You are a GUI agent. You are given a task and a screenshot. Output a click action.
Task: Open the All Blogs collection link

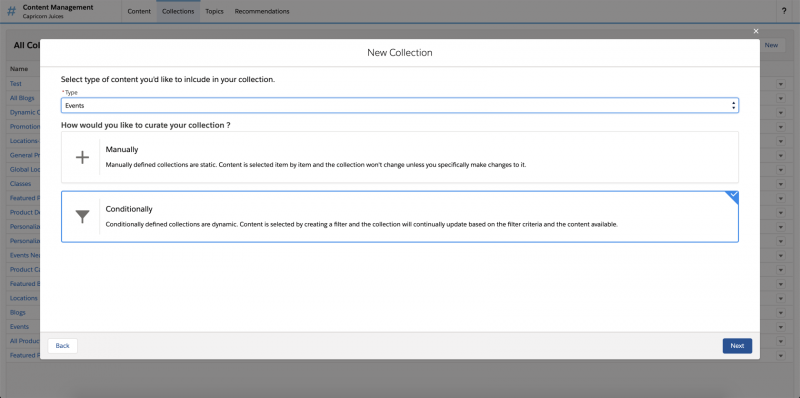click(x=22, y=98)
